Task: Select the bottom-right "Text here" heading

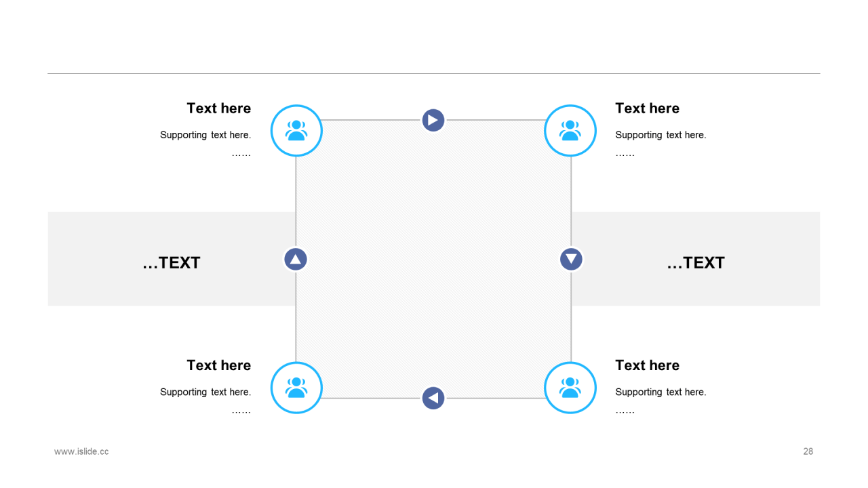Action: [647, 365]
